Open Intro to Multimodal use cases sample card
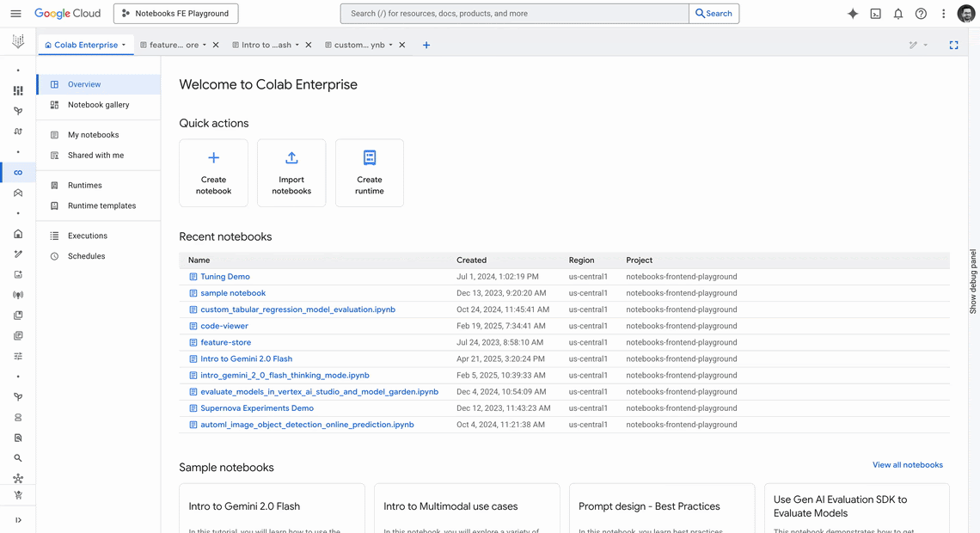 coord(467,508)
